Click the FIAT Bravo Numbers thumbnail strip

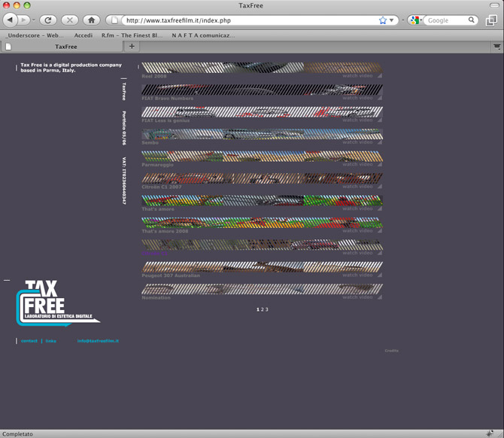click(262, 90)
